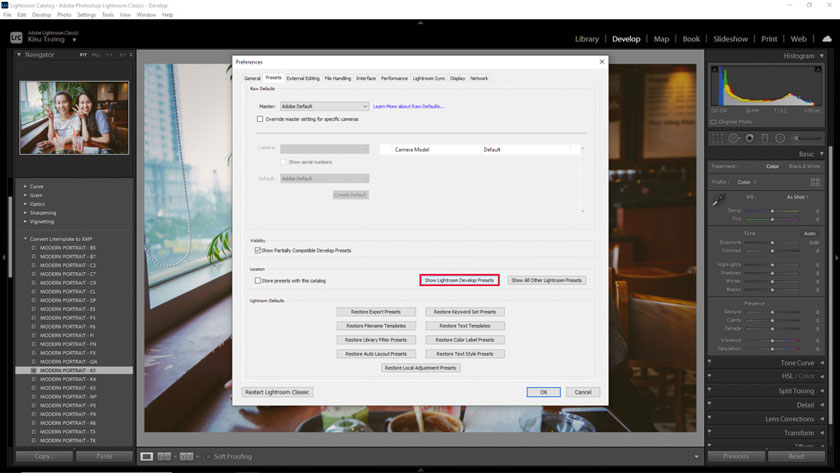Expand the Vignetting preset group

pos(25,221)
